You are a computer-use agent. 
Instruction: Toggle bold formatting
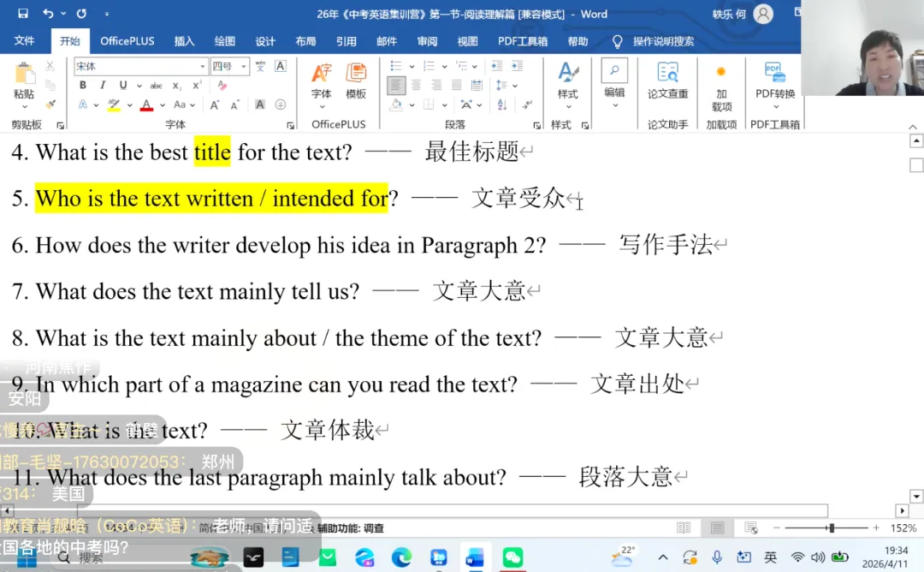[83, 84]
